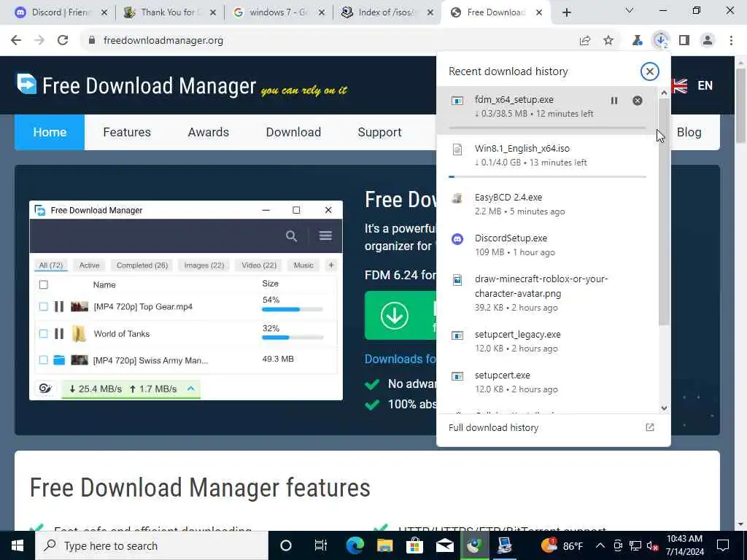Open the Home navigation item

[50, 133]
